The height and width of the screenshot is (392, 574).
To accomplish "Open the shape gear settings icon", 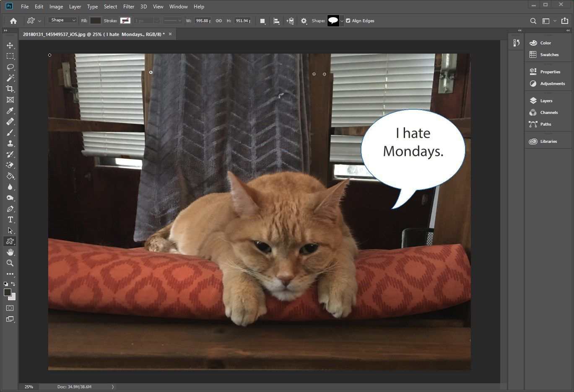I will [x=304, y=21].
